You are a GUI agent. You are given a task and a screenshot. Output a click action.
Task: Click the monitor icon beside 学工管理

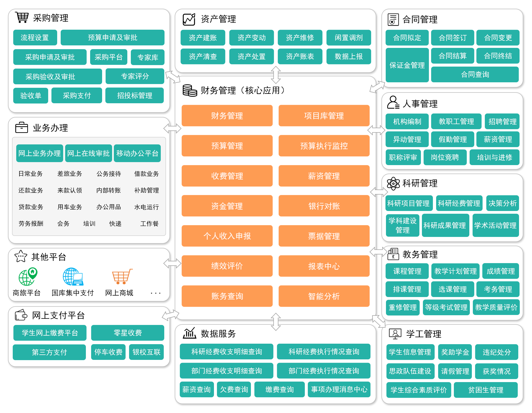(395, 334)
